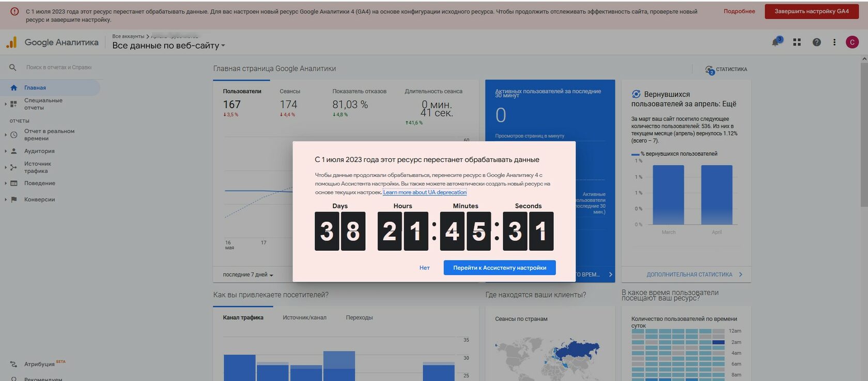
Task: Click the Рекомендуем item in sidebar
Action: click(43, 379)
